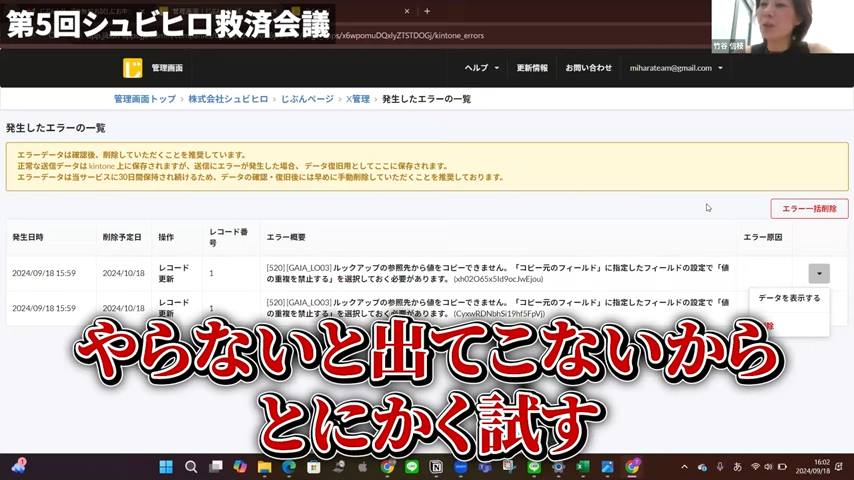The height and width of the screenshot is (480, 854).
Task: Click 発生したエラーの一覧 at the breadcrumb's end
Action: pyautogui.click(x=426, y=99)
